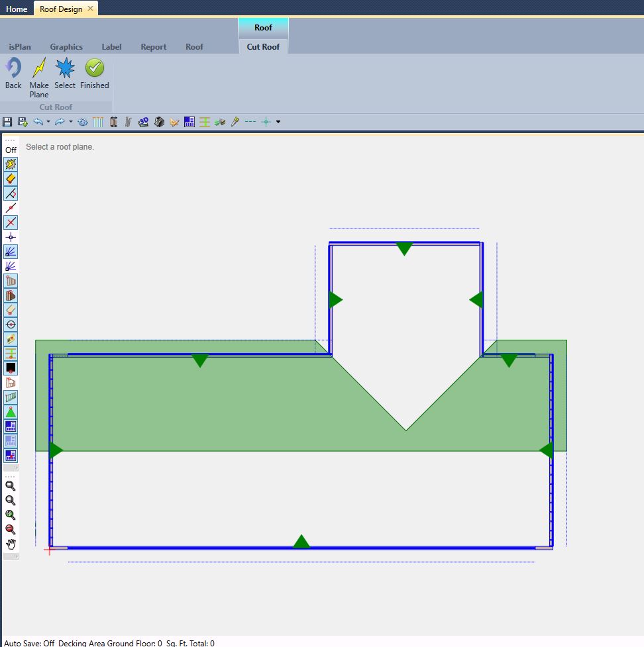Click the Select starburst tool

coord(65,69)
